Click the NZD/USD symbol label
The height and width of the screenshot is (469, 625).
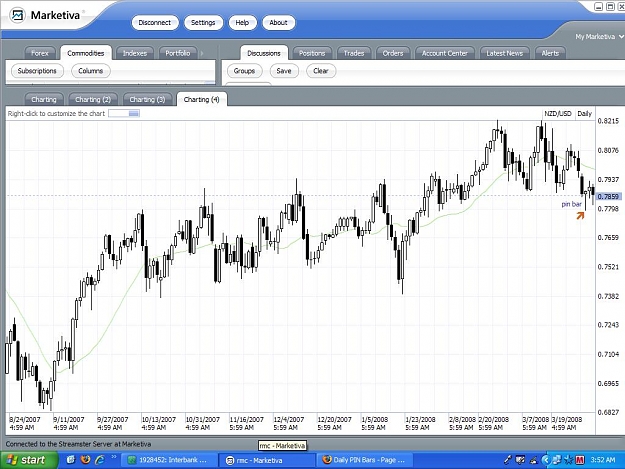[x=558, y=114]
